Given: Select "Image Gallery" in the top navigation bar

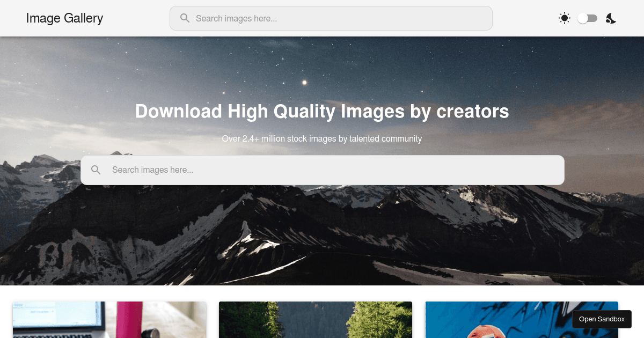Looking at the screenshot, I should (64, 18).
